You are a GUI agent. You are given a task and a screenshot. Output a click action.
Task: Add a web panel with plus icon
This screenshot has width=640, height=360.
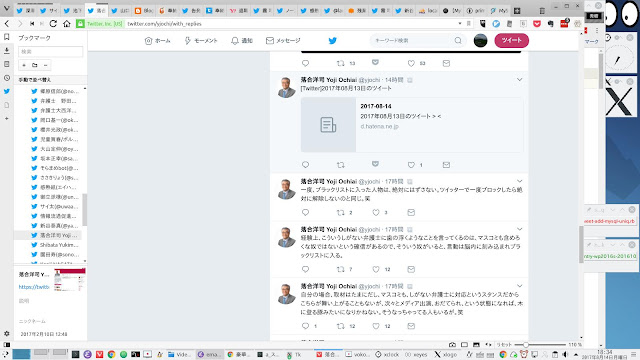(x=7, y=118)
